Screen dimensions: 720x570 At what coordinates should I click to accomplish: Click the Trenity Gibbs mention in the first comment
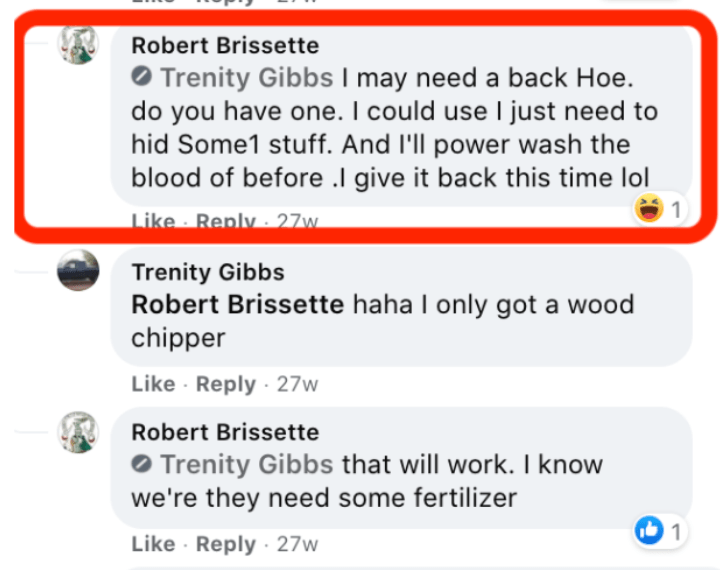click(246, 77)
